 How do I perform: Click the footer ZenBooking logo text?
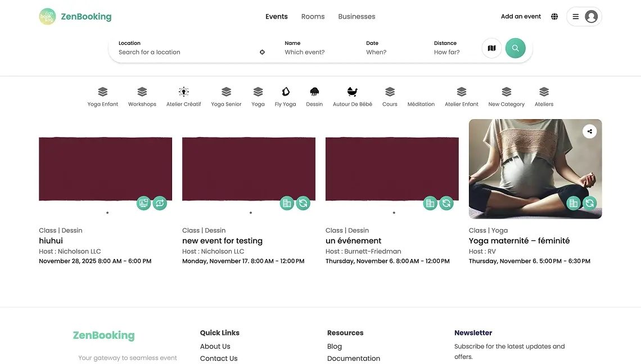(104, 335)
